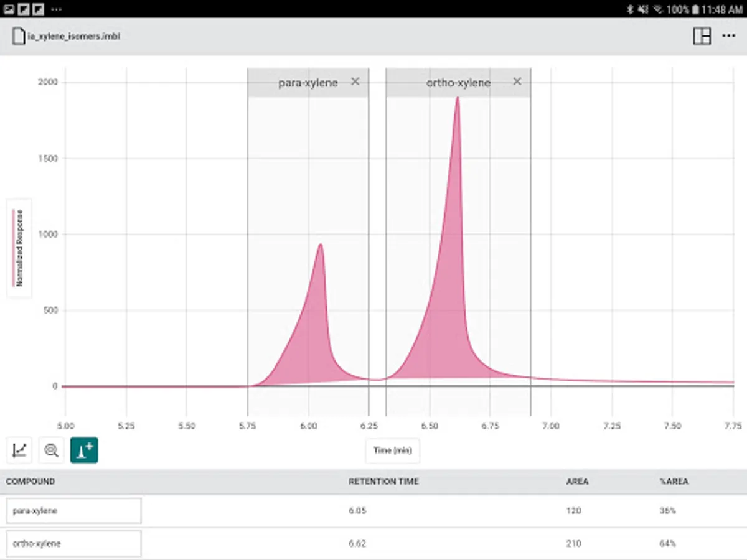Remove the para-xylene peak label

click(x=355, y=82)
